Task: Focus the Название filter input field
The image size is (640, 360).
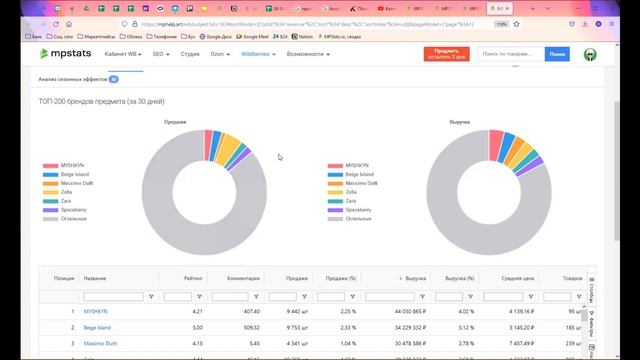Action: point(113,297)
